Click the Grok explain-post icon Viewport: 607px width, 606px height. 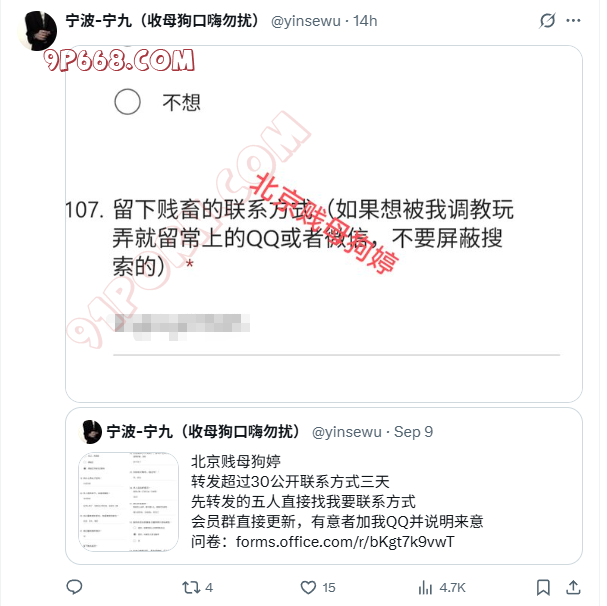547,21
